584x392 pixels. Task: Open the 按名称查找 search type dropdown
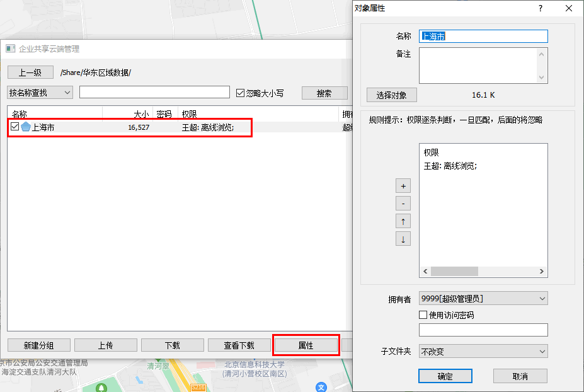coord(40,93)
